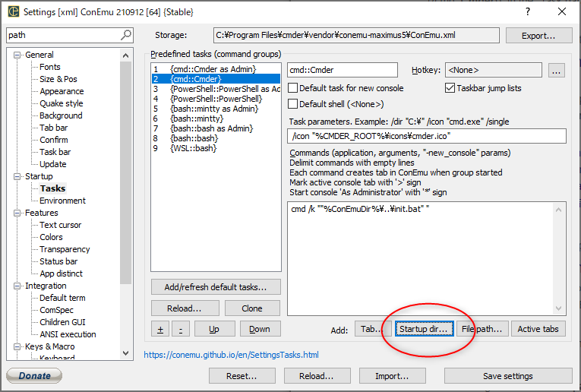
Task: Clone the selected task
Action: tap(252, 308)
